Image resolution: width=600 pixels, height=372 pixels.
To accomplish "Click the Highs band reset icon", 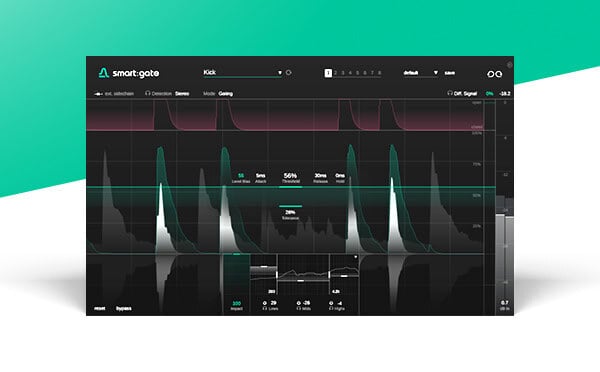I will [x=331, y=303].
